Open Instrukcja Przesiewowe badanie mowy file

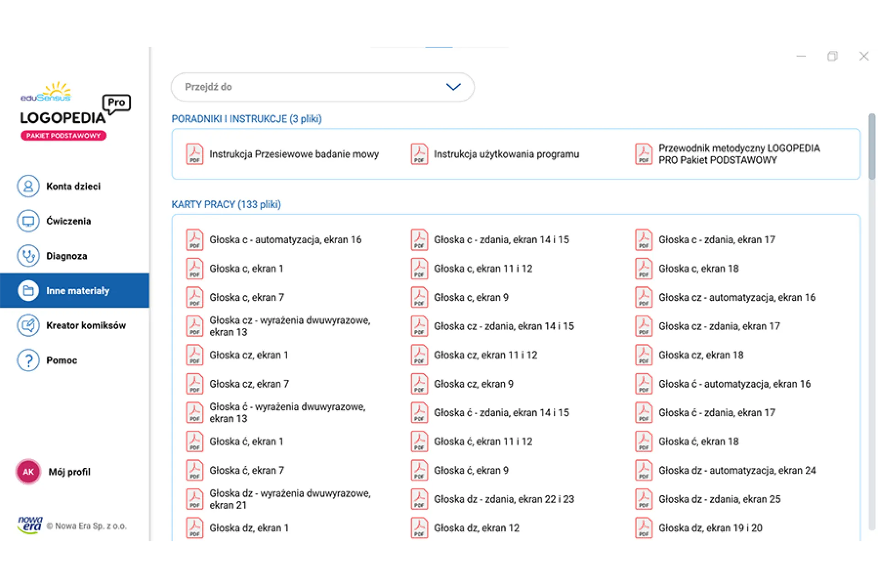[x=294, y=154]
